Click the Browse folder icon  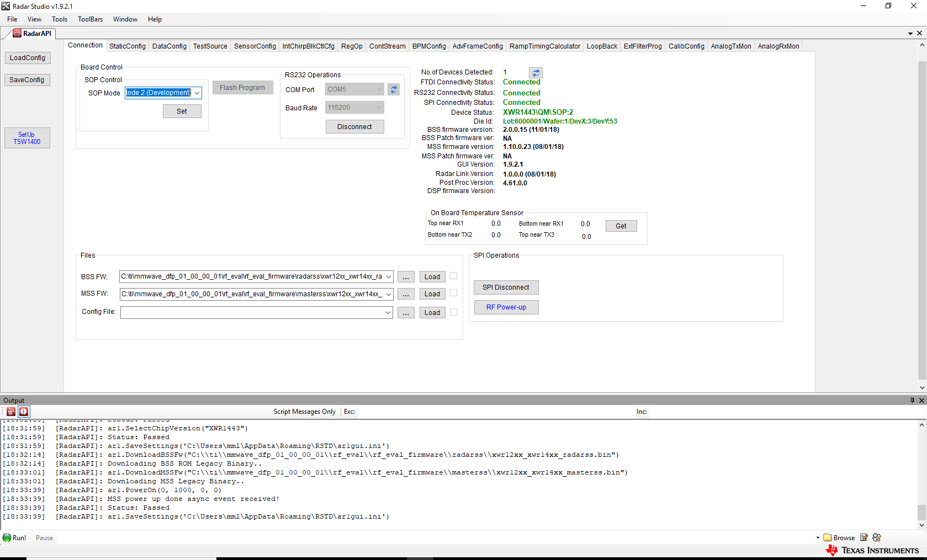pos(827,537)
